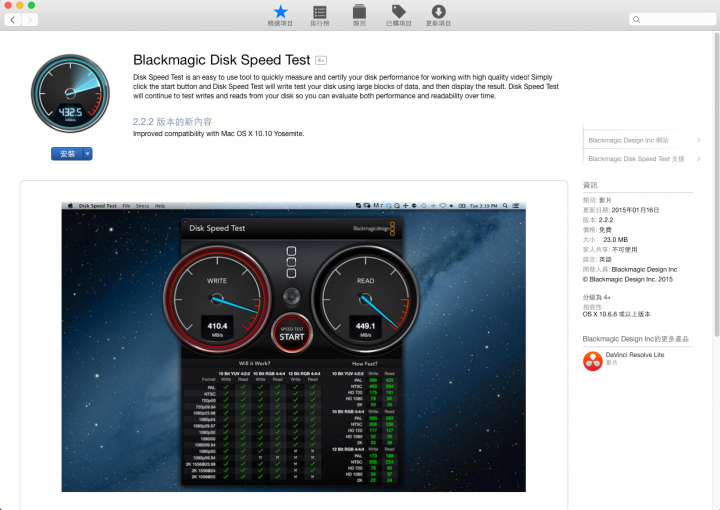Open the Updates download tab
The width and height of the screenshot is (720, 510).
pyautogui.click(x=439, y=15)
